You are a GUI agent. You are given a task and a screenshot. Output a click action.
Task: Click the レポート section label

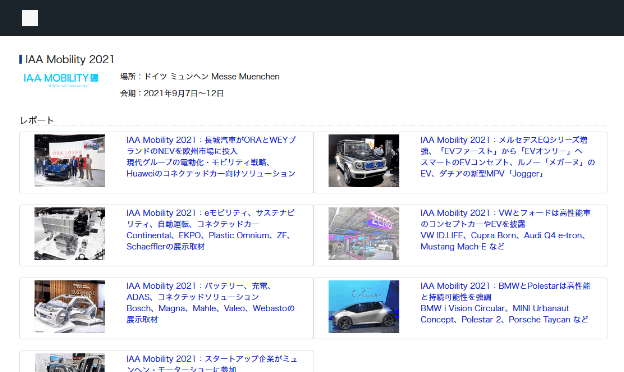pos(37,120)
